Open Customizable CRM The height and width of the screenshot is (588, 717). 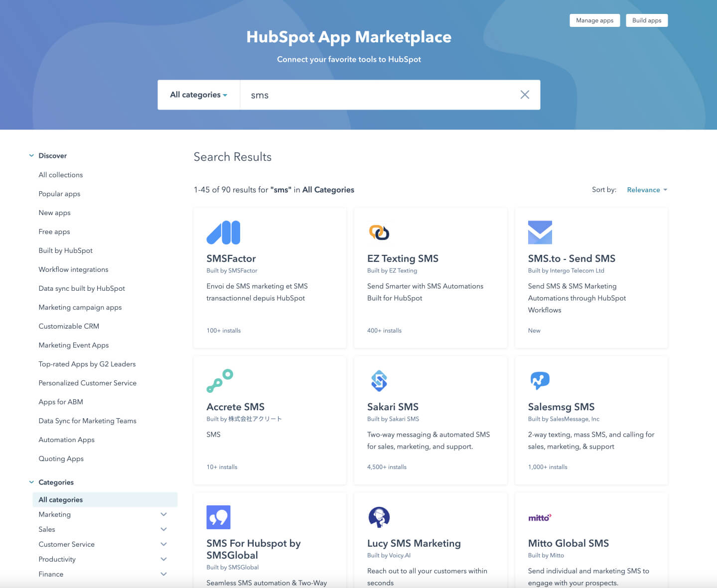(69, 326)
